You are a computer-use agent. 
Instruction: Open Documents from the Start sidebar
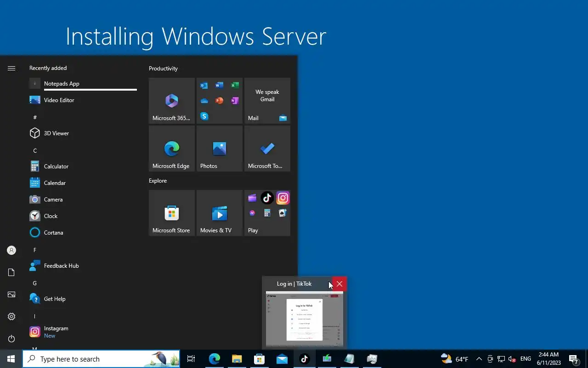click(x=11, y=272)
